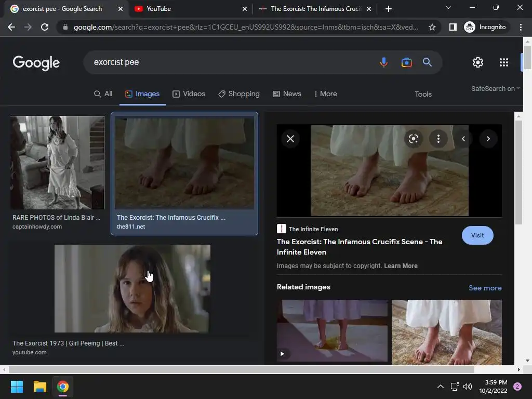532x399 pixels.
Task: Click the large preview image
Action: (x=390, y=170)
